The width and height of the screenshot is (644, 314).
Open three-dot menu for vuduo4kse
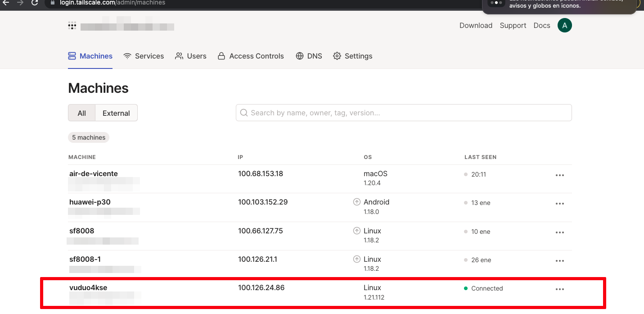click(x=559, y=289)
